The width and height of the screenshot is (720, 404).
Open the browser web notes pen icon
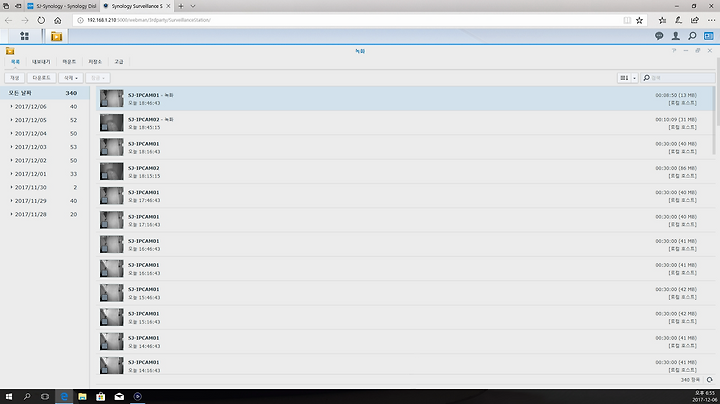pyautogui.click(x=678, y=20)
